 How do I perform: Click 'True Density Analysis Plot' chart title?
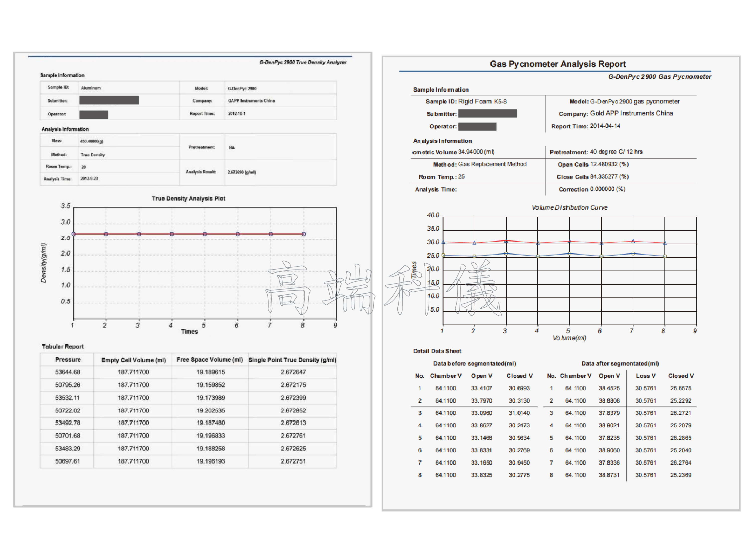[x=188, y=199]
